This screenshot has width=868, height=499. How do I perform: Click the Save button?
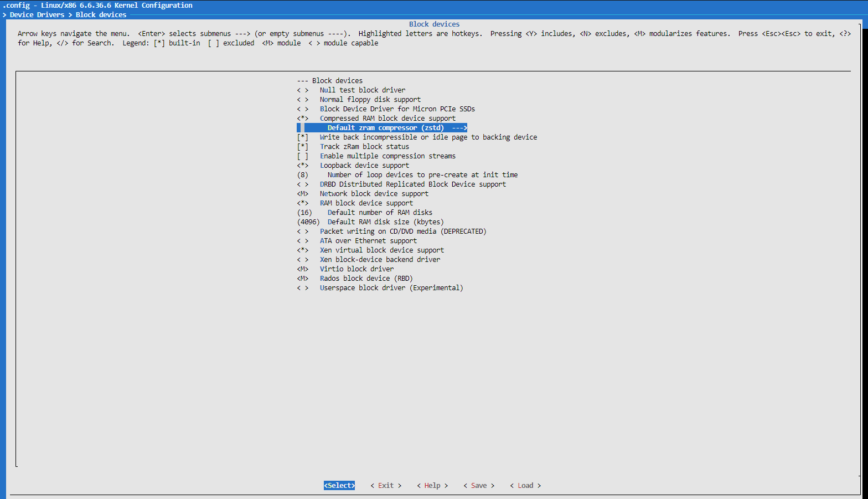(479, 486)
